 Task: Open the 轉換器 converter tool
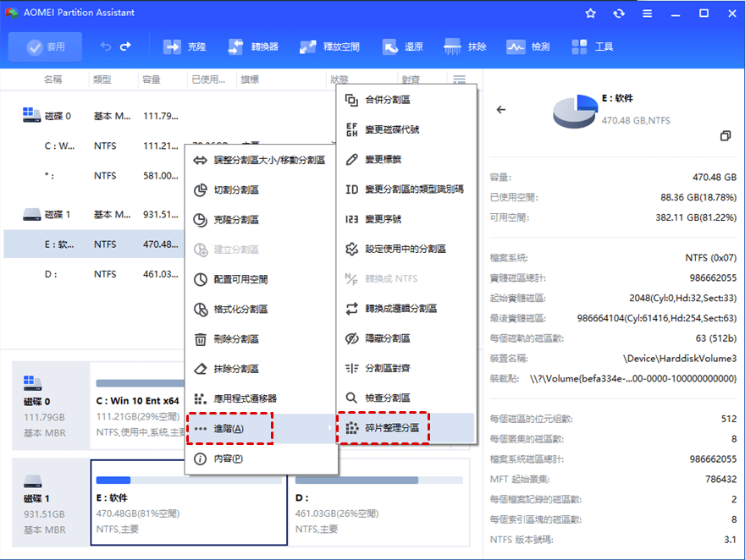point(253,47)
